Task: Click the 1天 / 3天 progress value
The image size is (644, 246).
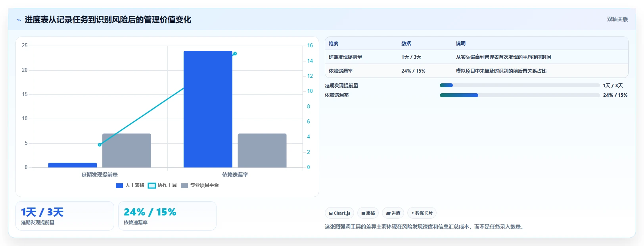Action: [x=613, y=86]
